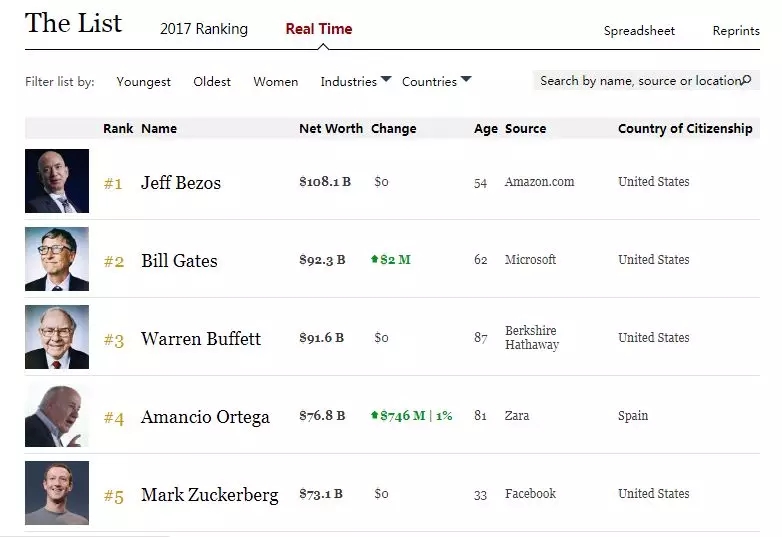Open the Jeff Bezos name link
Screen dimensions: 782x537
tap(181, 183)
